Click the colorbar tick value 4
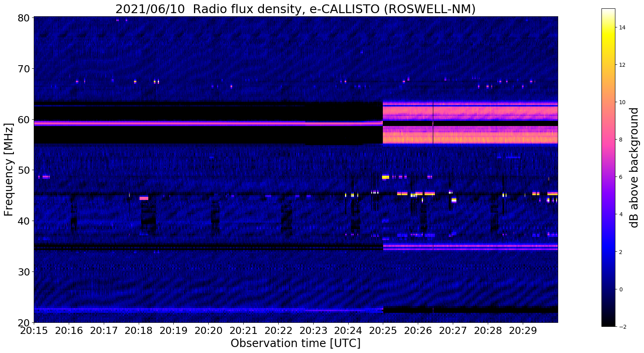 coord(620,214)
